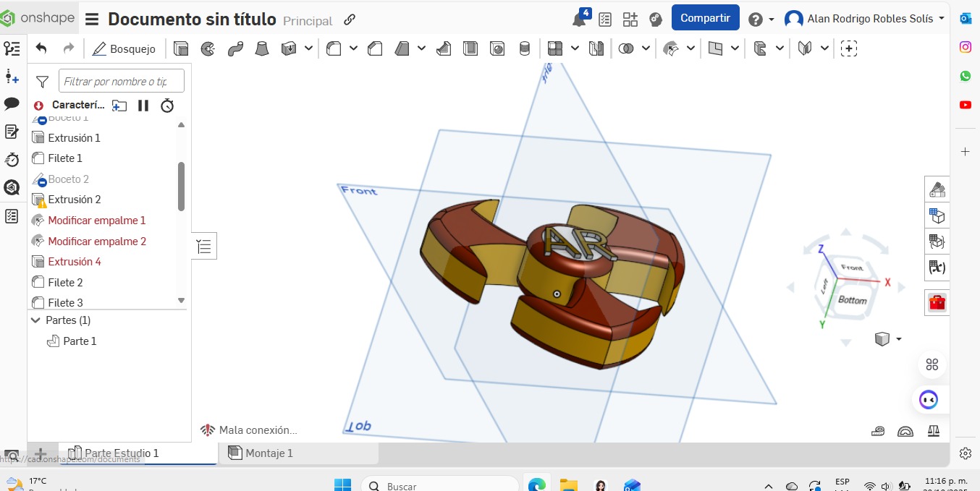Open the pattern tool dropdown arrow
The width and height of the screenshot is (980, 491).
pos(575,48)
